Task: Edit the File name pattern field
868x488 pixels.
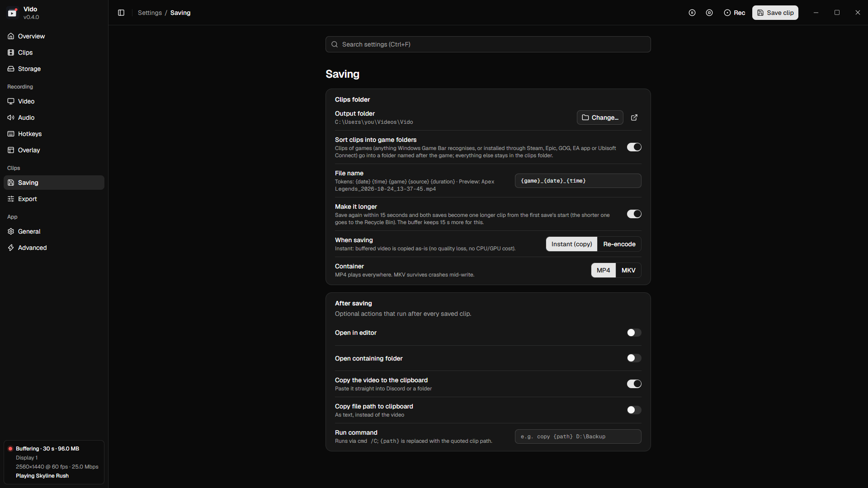Action: click(578, 181)
